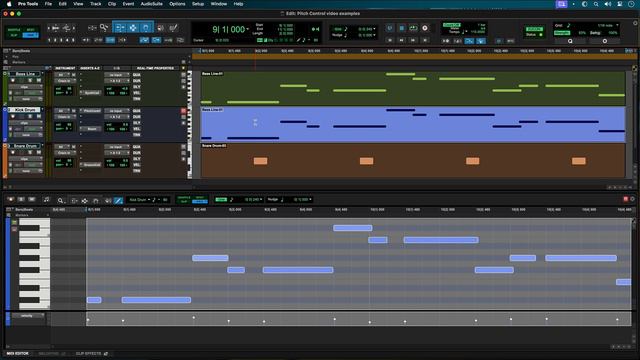Viewport: 640px width, 360px height.
Task: Click the audio waveform zoom icon
Action: pos(56,28)
